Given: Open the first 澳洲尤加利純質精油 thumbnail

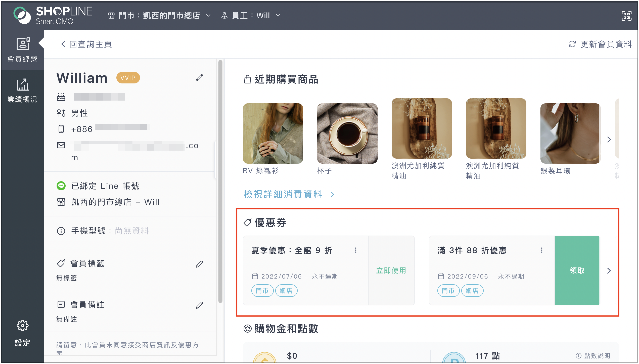Looking at the screenshot, I should [x=422, y=128].
